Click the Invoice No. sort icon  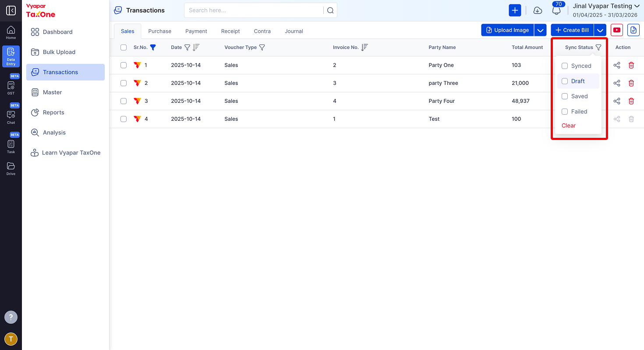coord(364,47)
